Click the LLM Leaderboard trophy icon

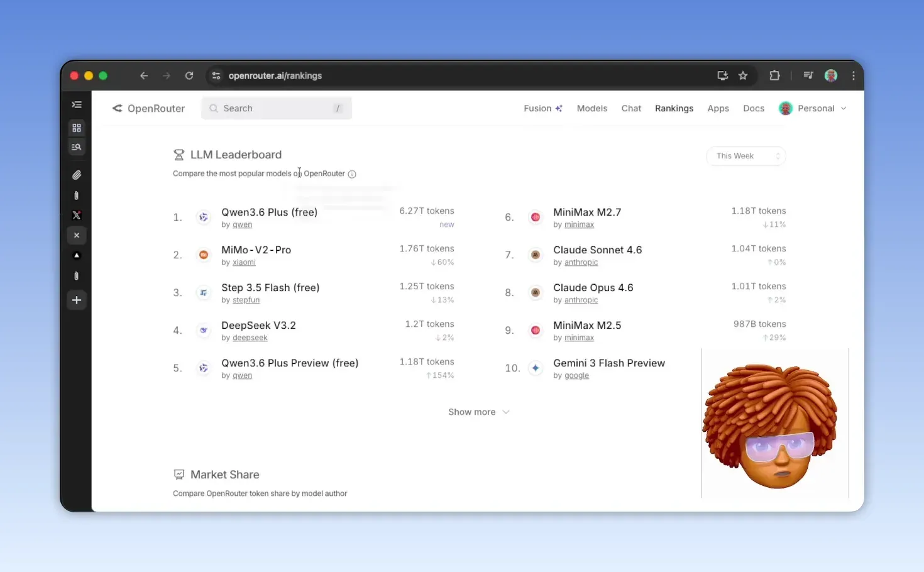pyautogui.click(x=179, y=154)
